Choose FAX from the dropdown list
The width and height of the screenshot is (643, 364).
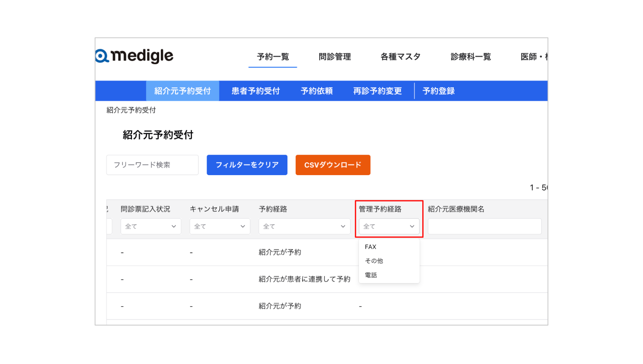[371, 247]
